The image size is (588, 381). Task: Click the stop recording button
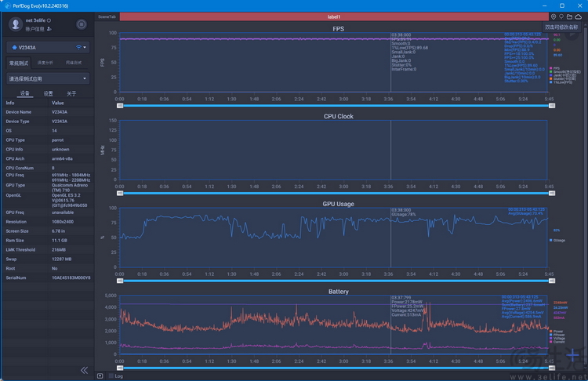point(82,25)
